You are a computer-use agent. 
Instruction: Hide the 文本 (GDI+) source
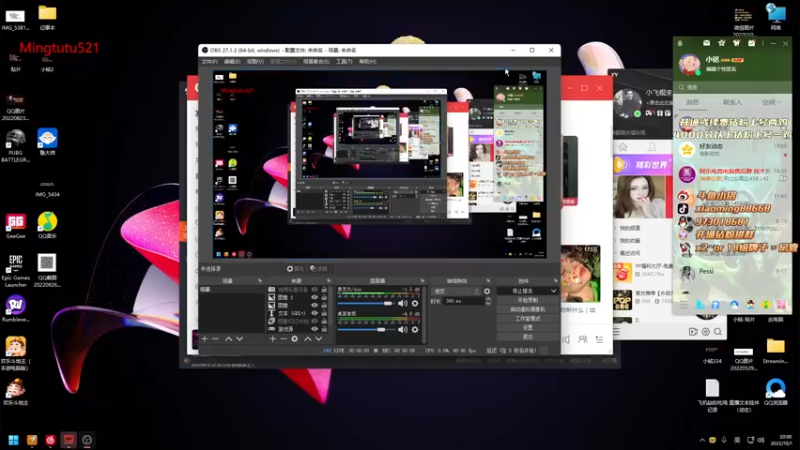[x=314, y=313]
